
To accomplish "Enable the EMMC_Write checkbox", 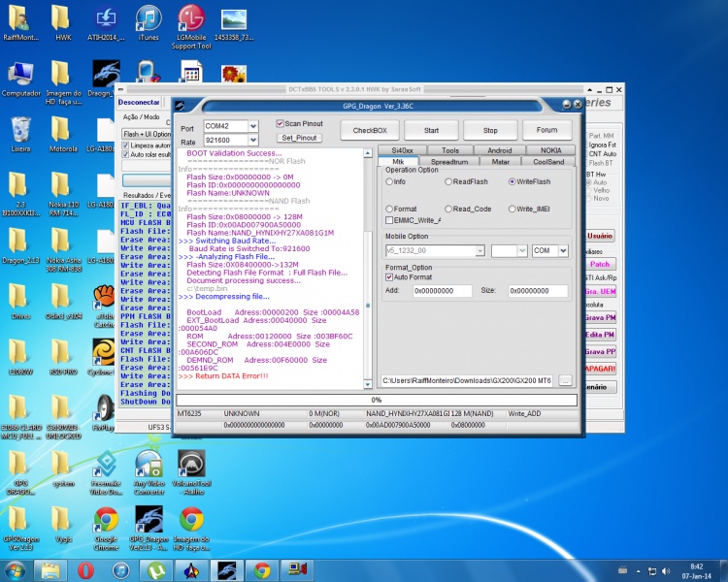I will (389, 220).
